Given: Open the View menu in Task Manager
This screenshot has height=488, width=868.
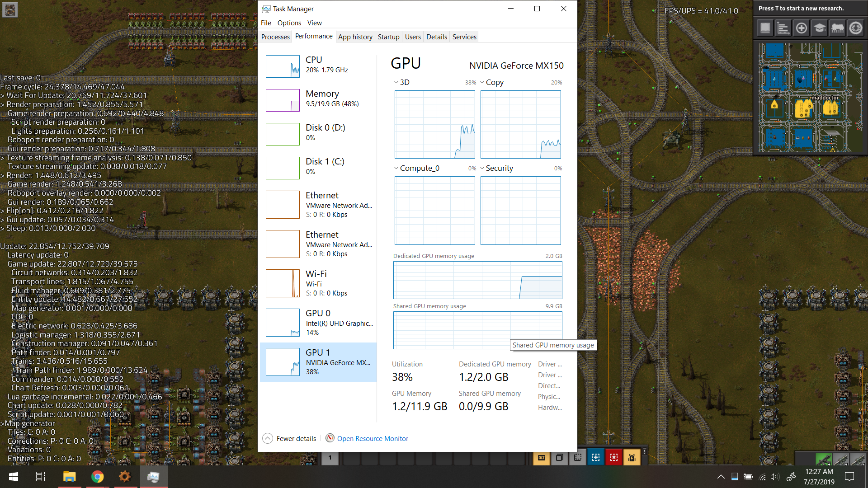Looking at the screenshot, I should pos(315,23).
